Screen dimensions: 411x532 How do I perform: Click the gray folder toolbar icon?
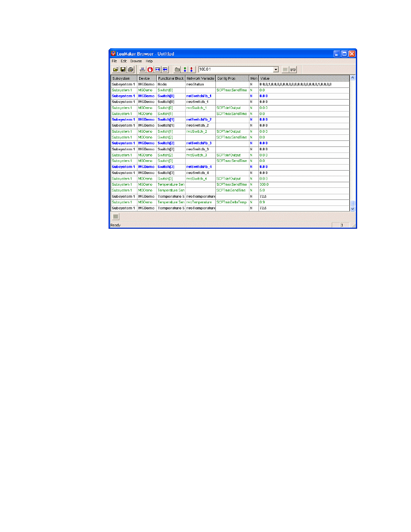(x=177, y=69)
